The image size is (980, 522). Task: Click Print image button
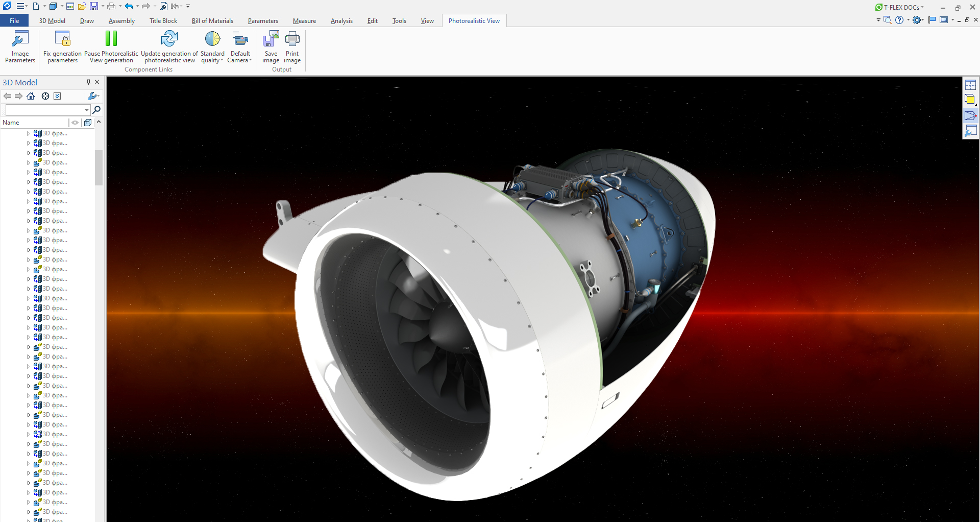[292, 47]
